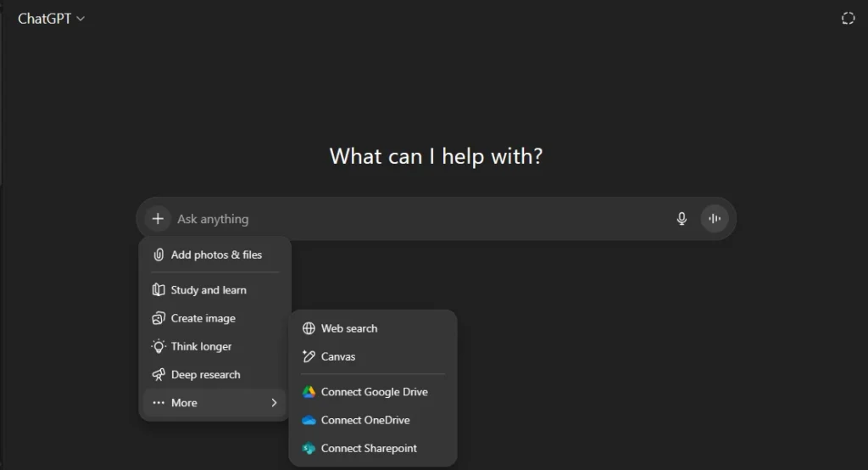Click the 'What can I help with?' heading
Screen dimensions: 868x470
coord(437,156)
